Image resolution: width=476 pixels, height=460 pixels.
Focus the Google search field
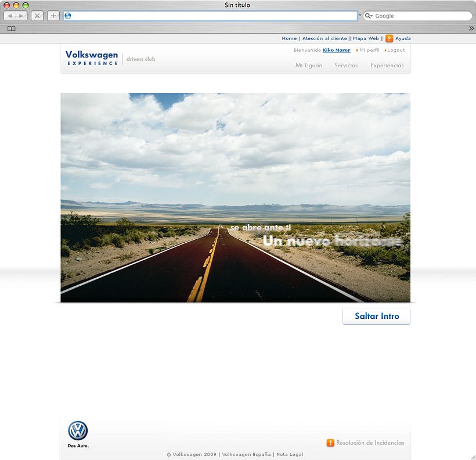click(418, 16)
